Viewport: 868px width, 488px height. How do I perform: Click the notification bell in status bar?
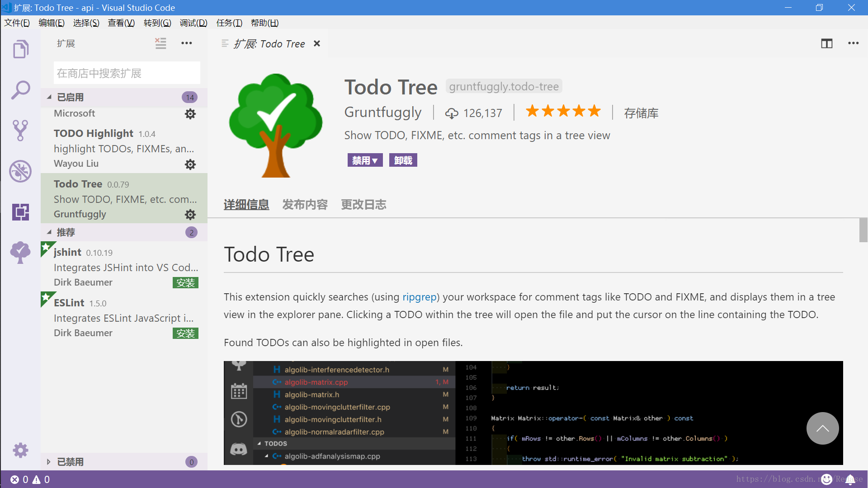coord(850,479)
